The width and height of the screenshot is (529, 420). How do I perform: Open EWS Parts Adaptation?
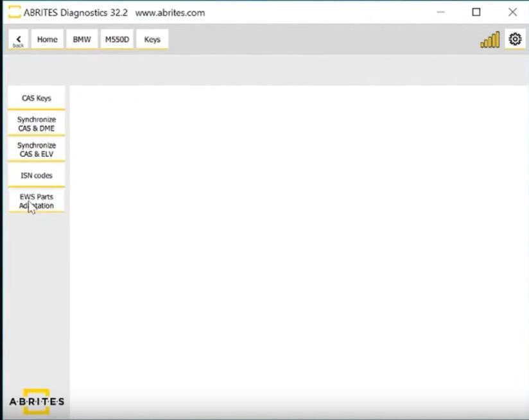pos(37,201)
